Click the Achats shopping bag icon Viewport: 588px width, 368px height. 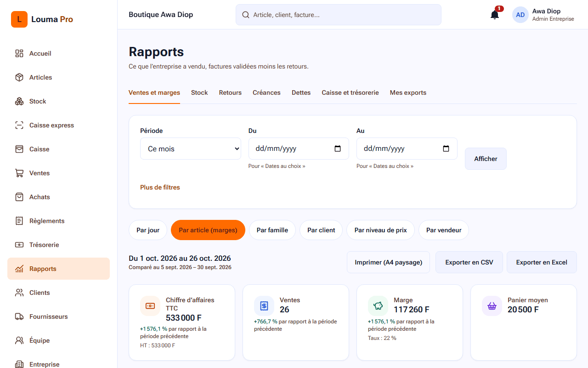click(x=19, y=197)
